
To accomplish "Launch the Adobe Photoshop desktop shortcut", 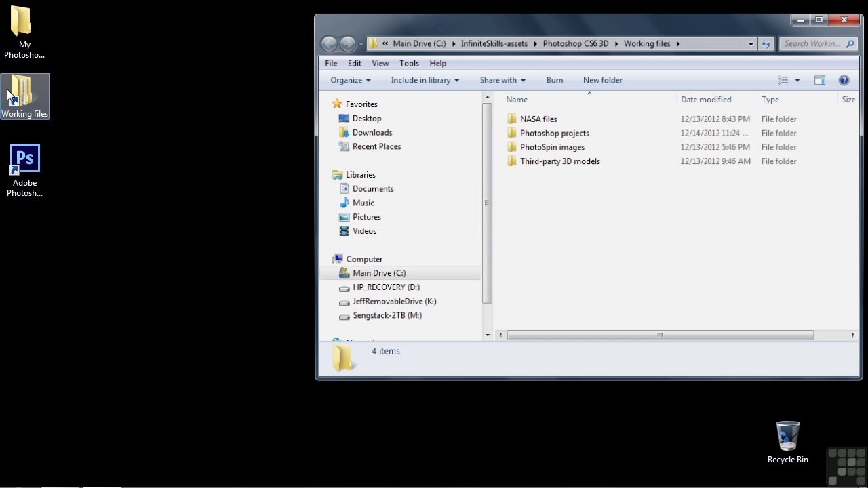I will click(x=24, y=171).
